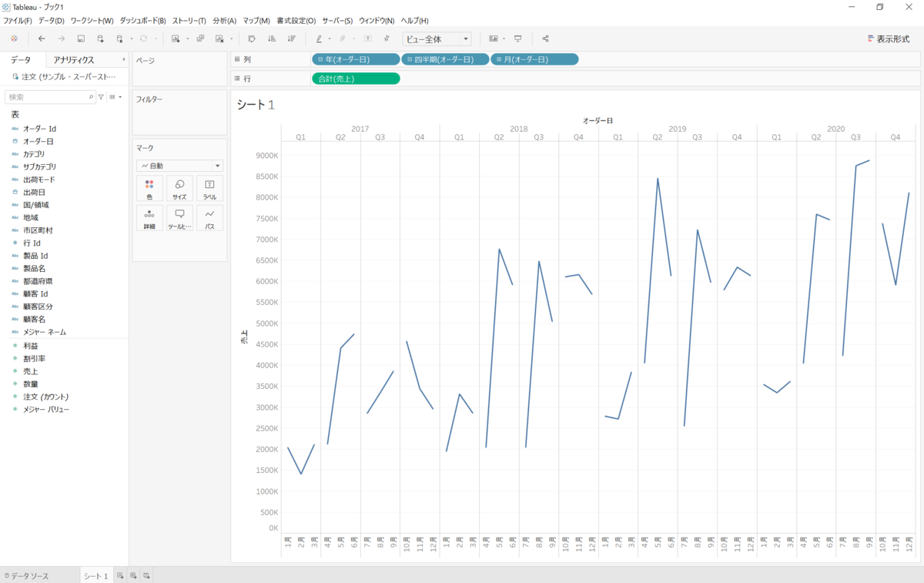Click the save icon in toolbar
This screenshot has height=583, width=924.
[x=81, y=39]
